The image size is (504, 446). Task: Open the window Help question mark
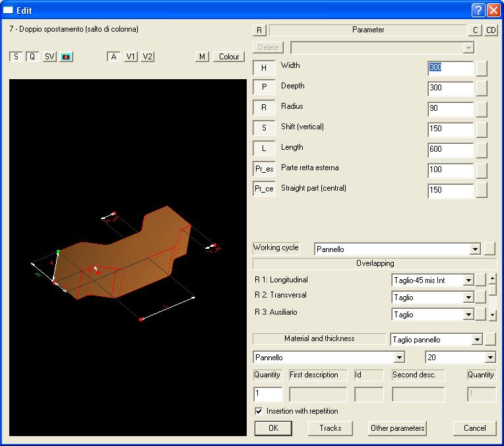click(479, 10)
